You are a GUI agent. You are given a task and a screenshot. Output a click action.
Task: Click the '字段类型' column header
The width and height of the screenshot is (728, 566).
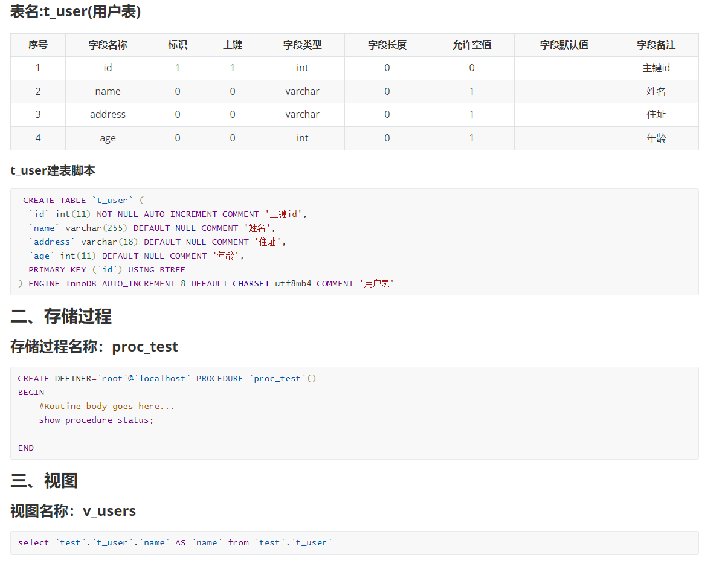pyautogui.click(x=302, y=45)
